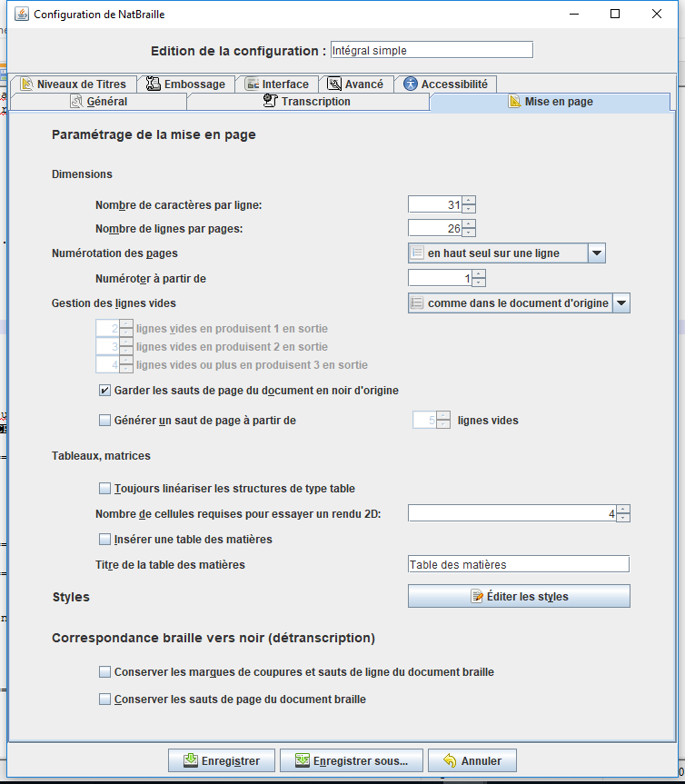685x784 pixels.
Task: Click the Tableaux, matrices section label
Action: (101, 455)
